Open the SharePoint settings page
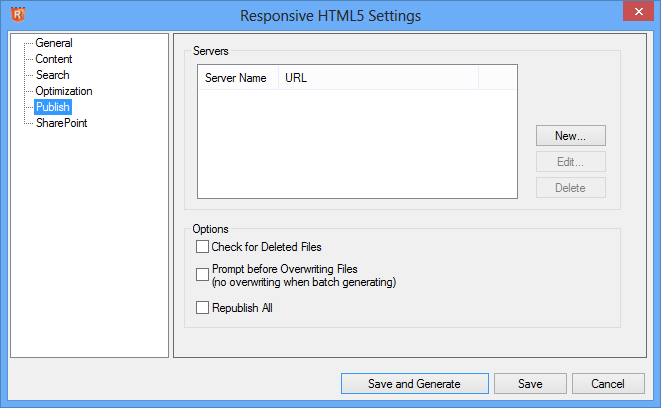Viewport: 661px width, 408px height. 61,123
